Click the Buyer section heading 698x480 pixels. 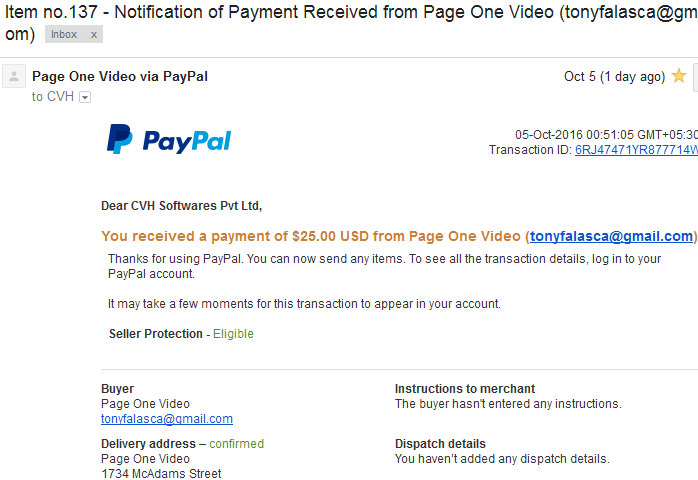pyautogui.click(x=118, y=389)
